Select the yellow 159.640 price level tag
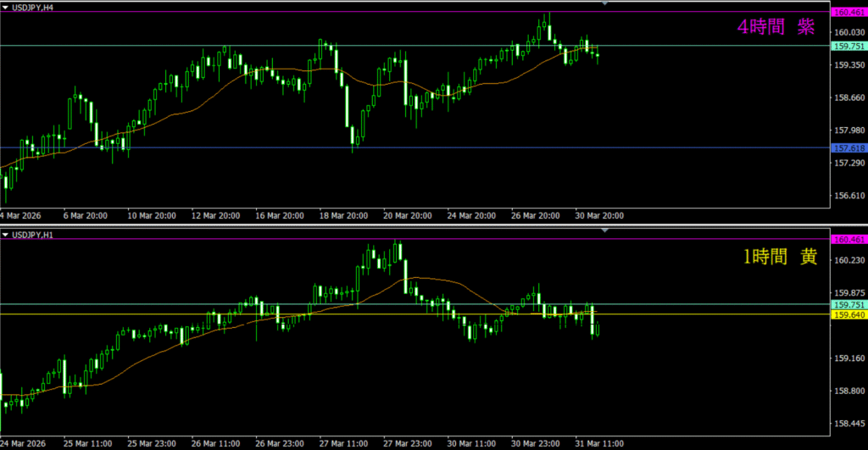Image resolution: width=868 pixels, height=450 pixels. [848, 315]
